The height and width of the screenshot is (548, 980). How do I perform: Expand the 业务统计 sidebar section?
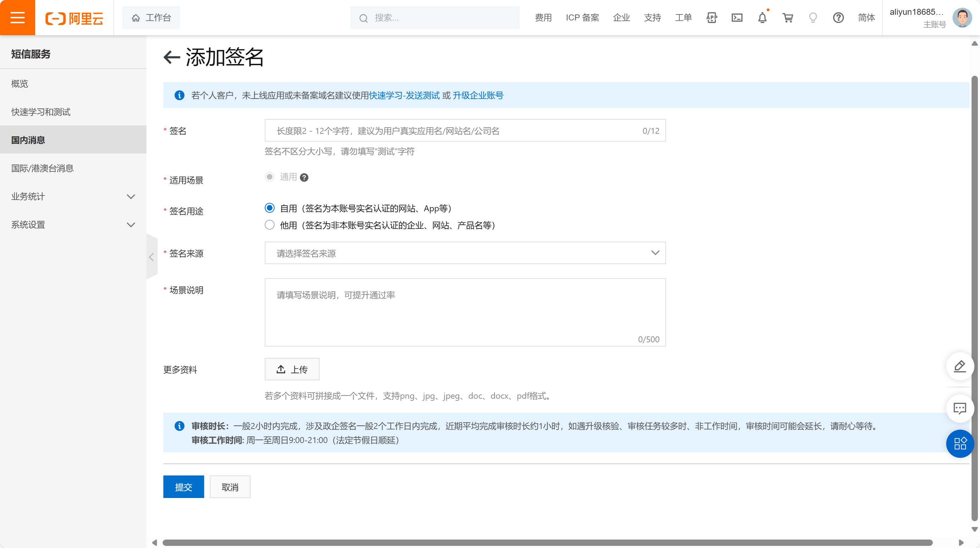click(73, 197)
